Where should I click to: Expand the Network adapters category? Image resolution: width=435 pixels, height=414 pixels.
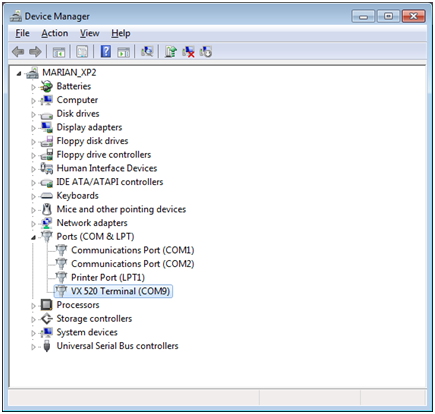coord(33,224)
